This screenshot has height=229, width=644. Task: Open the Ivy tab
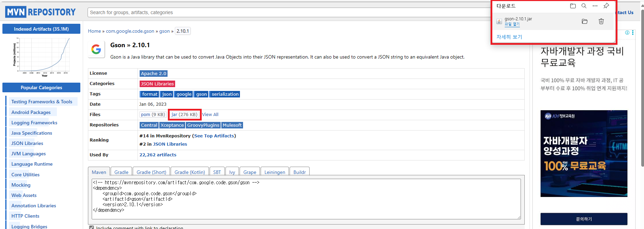pos(232,172)
